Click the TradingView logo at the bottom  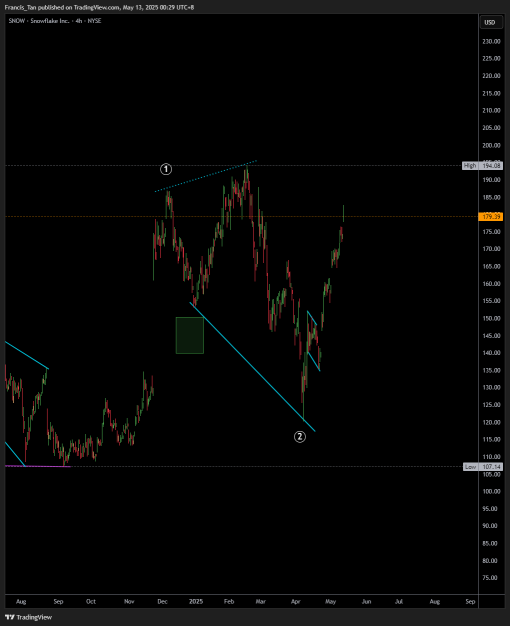click(28, 617)
